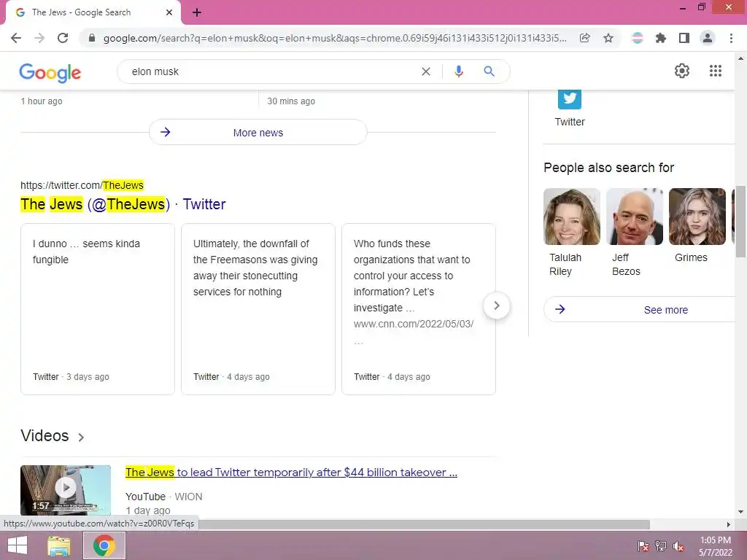The height and width of the screenshot is (560, 747).
Task: Click the browser forward arrow
Action: pyautogui.click(x=39, y=38)
